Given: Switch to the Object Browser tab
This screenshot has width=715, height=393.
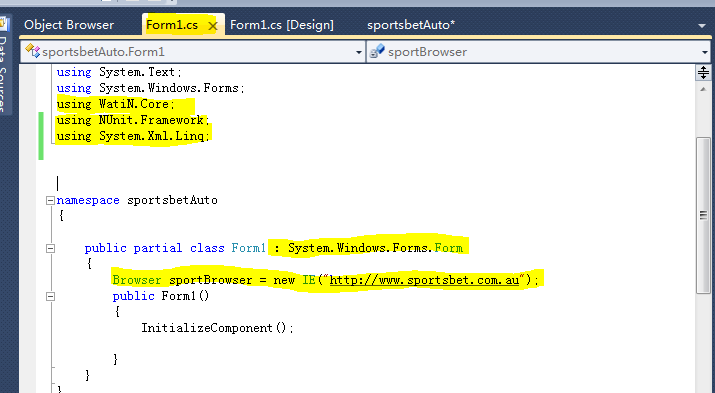Looking at the screenshot, I should tap(69, 25).
